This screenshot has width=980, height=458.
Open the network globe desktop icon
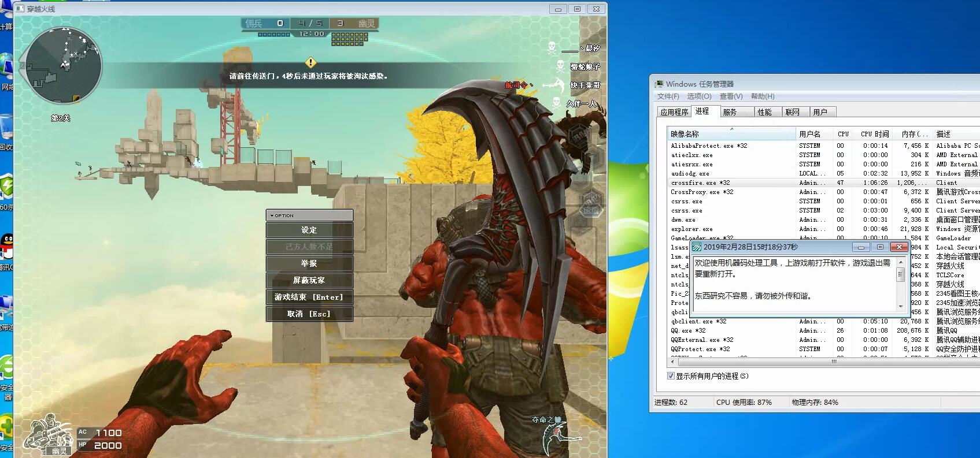[6, 66]
